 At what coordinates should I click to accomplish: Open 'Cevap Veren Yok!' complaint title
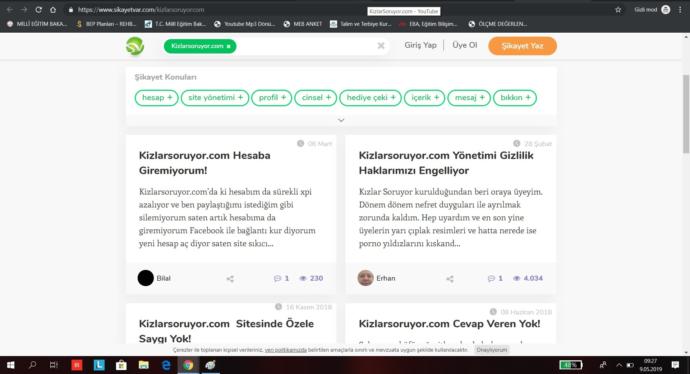click(x=449, y=324)
